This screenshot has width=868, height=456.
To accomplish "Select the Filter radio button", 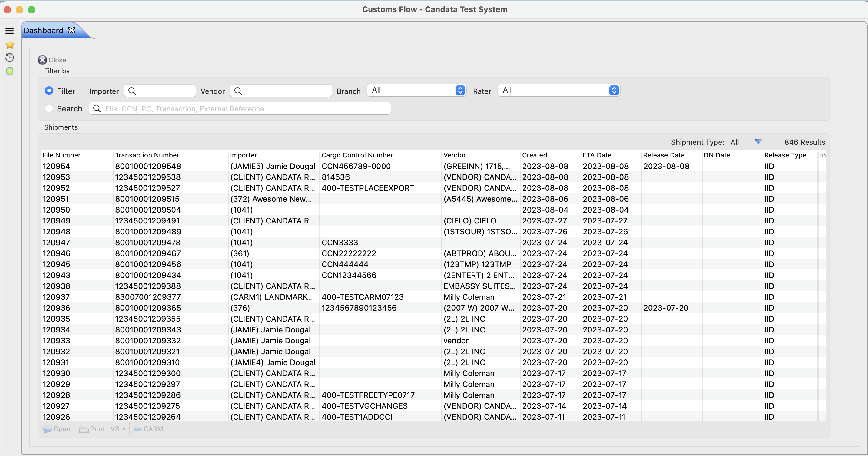I will [49, 91].
